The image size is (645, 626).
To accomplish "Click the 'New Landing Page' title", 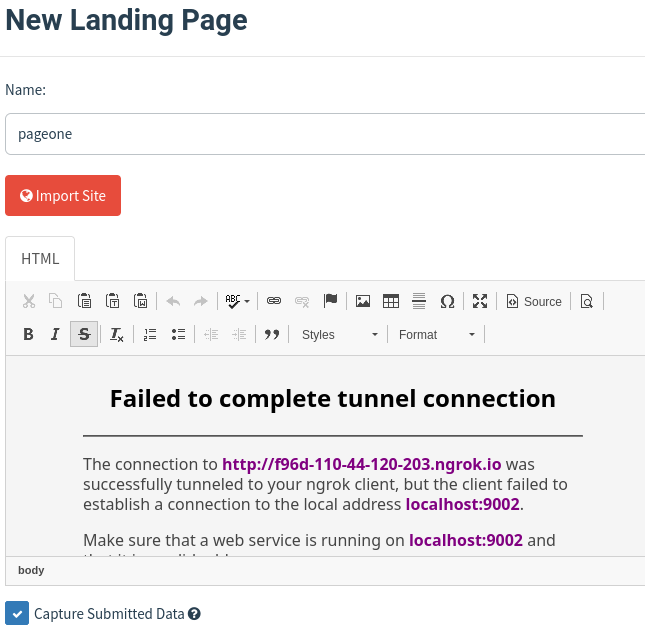I will [x=126, y=20].
